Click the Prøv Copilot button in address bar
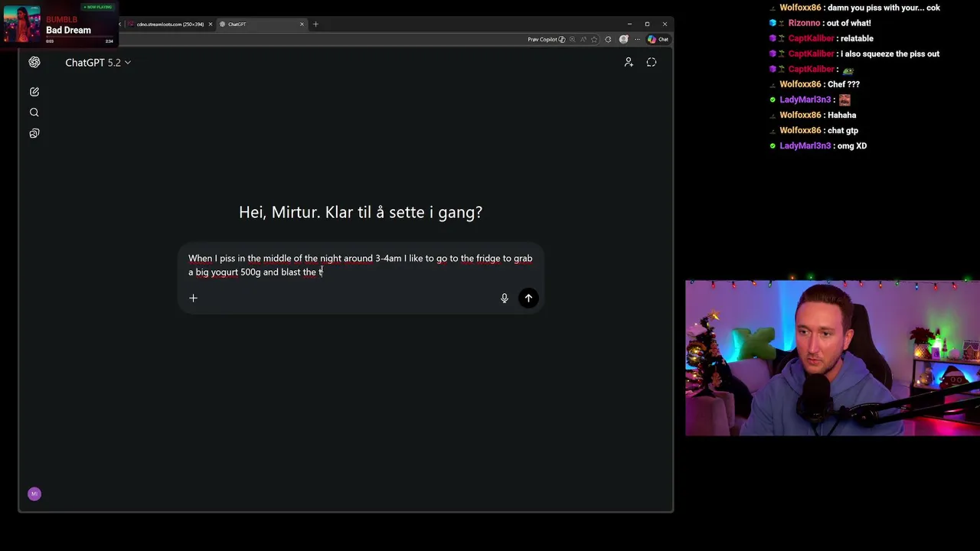 [x=546, y=39]
